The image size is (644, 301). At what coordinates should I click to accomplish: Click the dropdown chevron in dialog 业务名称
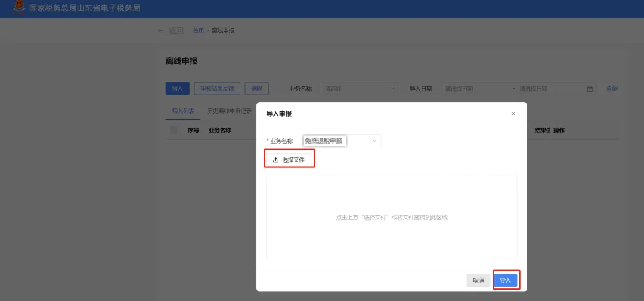374,141
